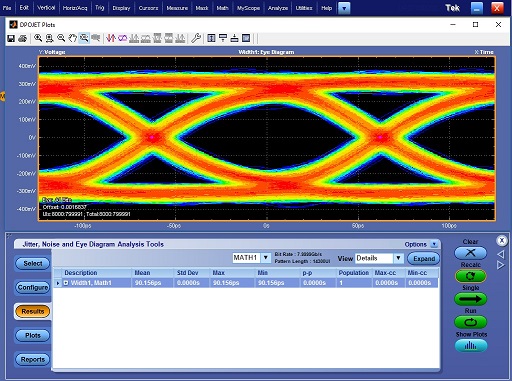Select the zoom in magnifier tool

pyautogui.click(x=38, y=38)
